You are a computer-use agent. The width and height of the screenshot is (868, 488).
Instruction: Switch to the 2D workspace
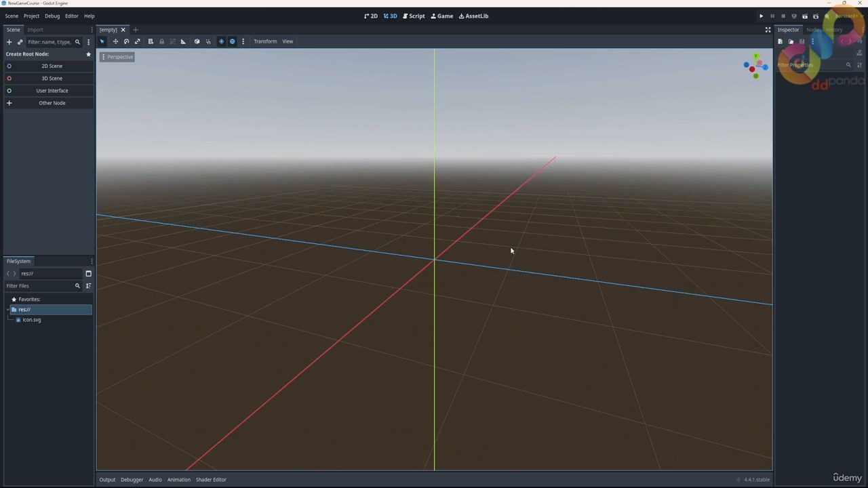click(x=371, y=16)
